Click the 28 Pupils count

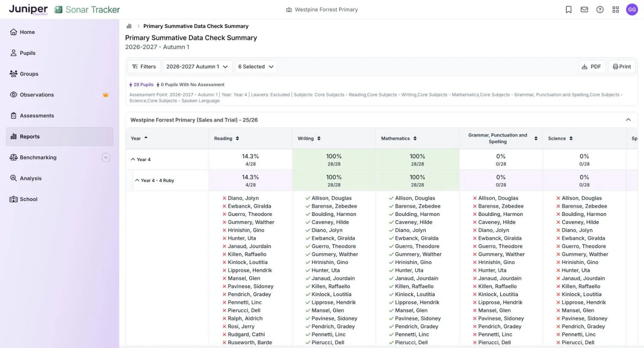(141, 85)
